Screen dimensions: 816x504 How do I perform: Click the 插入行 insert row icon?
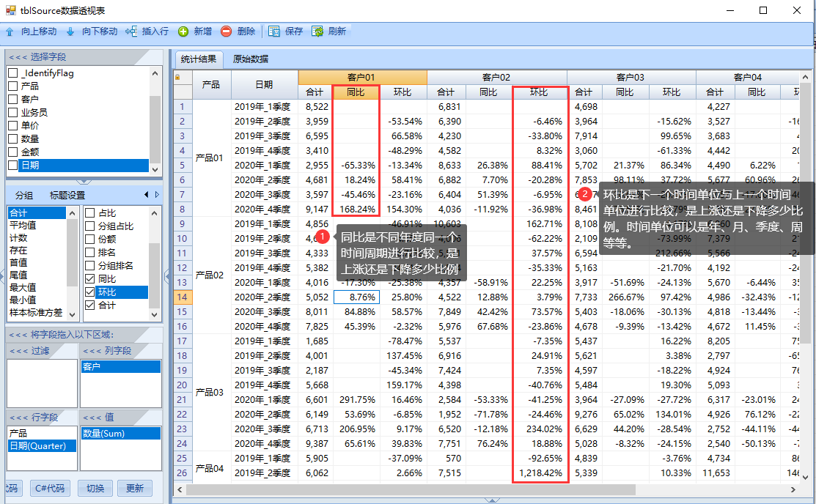click(131, 31)
